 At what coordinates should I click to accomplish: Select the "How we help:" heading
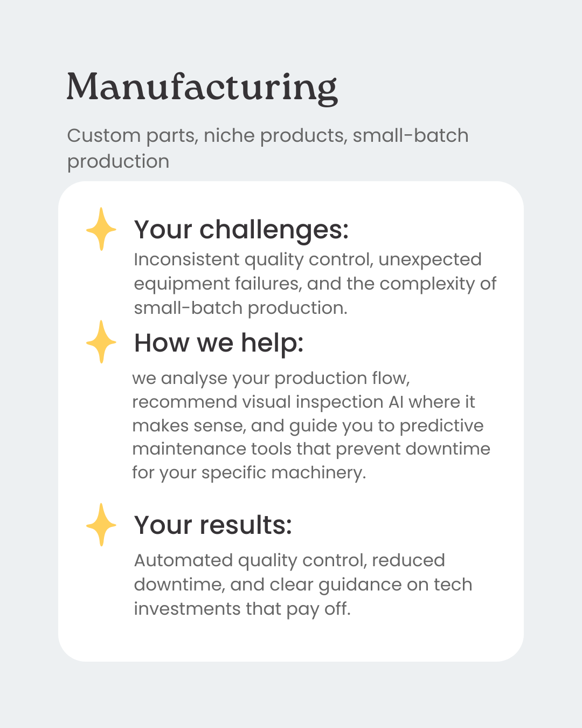(219, 343)
